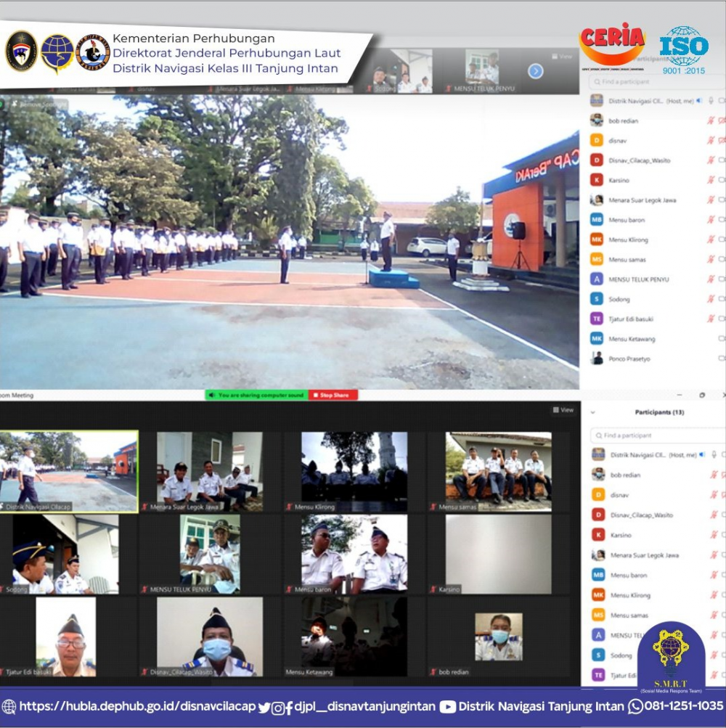The image size is (726, 728).
Task: Toggle Karsino's muted mic in the lower list
Action: coord(714,535)
